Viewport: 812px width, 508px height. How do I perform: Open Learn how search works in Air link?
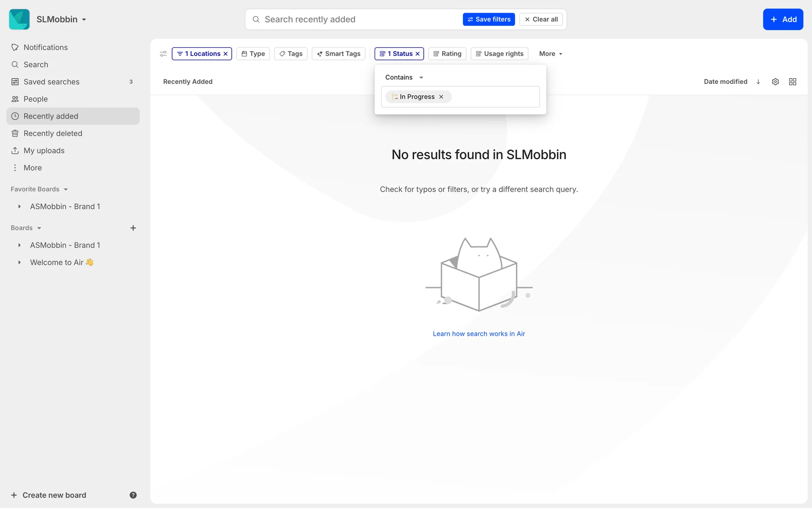[x=479, y=334]
